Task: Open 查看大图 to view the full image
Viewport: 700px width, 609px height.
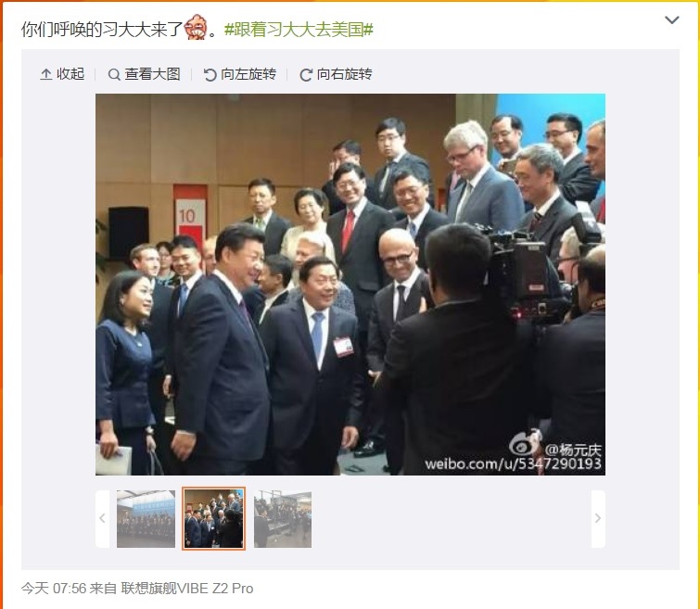Action: [145, 74]
